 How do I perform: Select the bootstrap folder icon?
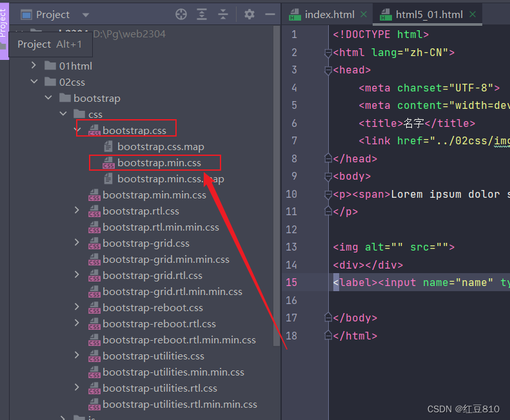coord(64,98)
